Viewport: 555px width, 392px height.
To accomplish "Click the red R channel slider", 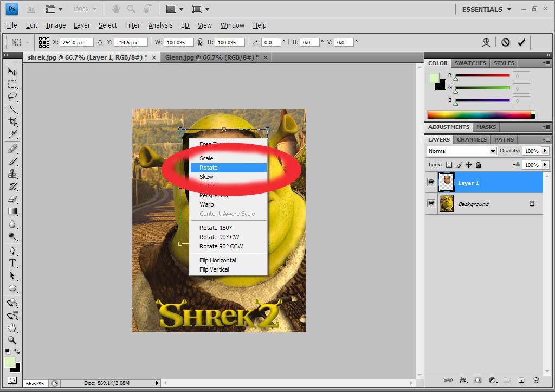I will coord(482,75).
